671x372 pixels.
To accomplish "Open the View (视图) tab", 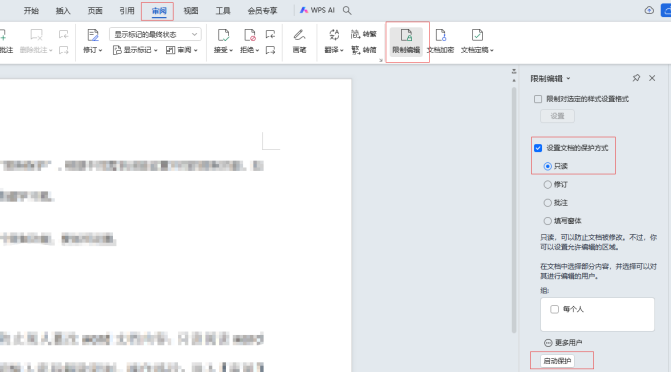I will tap(191, 11).
